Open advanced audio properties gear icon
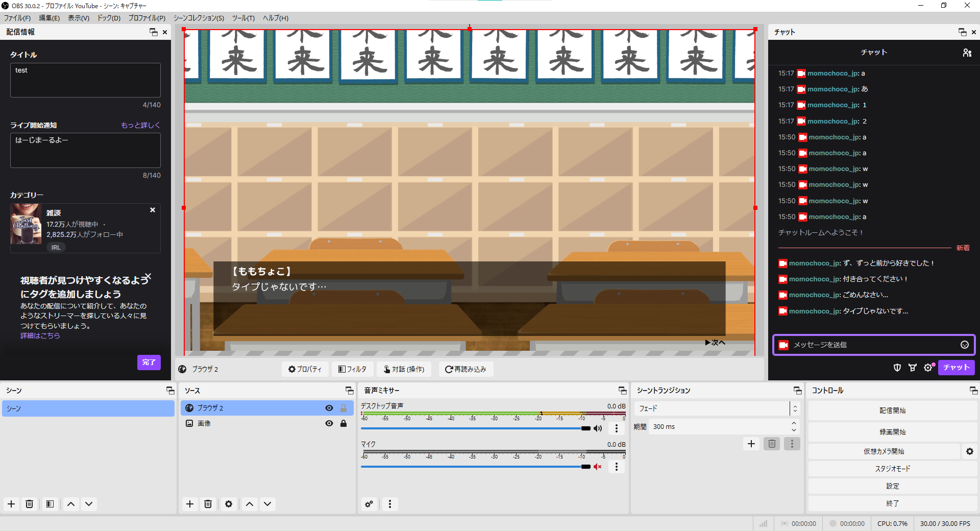Image resolution: width=980 pixels, height=531 pixels. pyautogui.click(x=369, y=504)
